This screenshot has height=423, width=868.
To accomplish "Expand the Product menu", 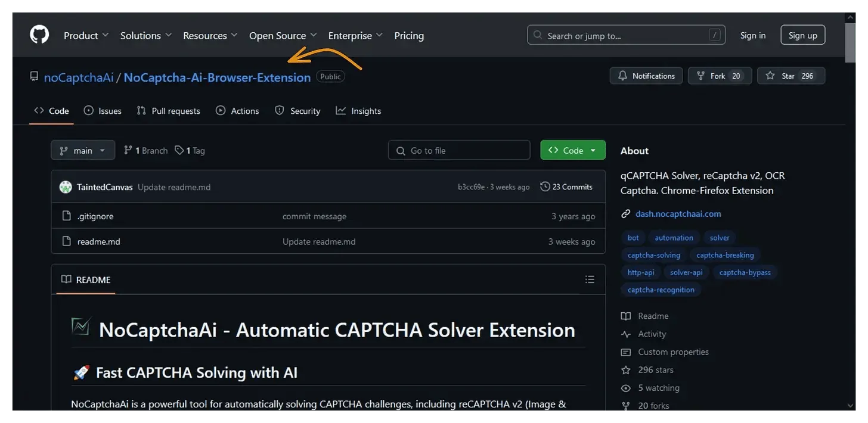I will (x=86, y=36).
